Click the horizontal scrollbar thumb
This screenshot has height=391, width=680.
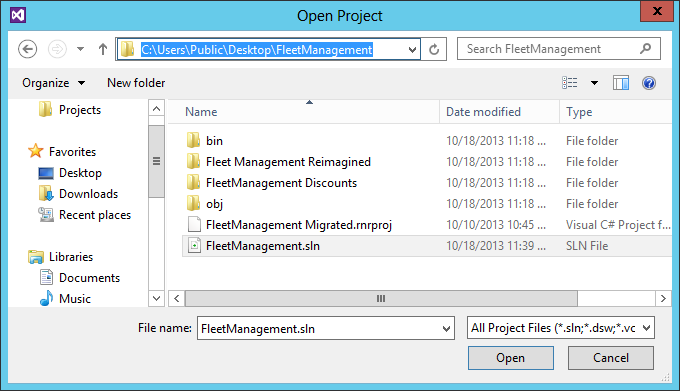(381, 298)
